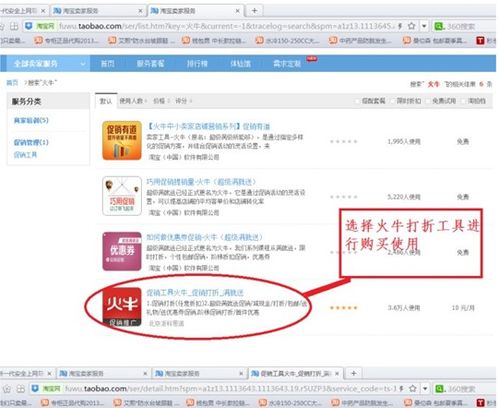Open the blue bar item left of 排行榜
The image size is (499, 408).
(x=150, y=63)
